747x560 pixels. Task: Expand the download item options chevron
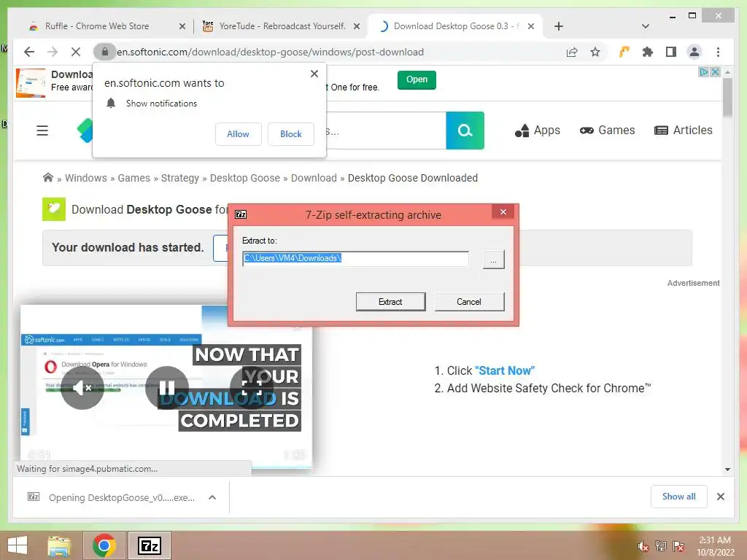tap(212, 497)
